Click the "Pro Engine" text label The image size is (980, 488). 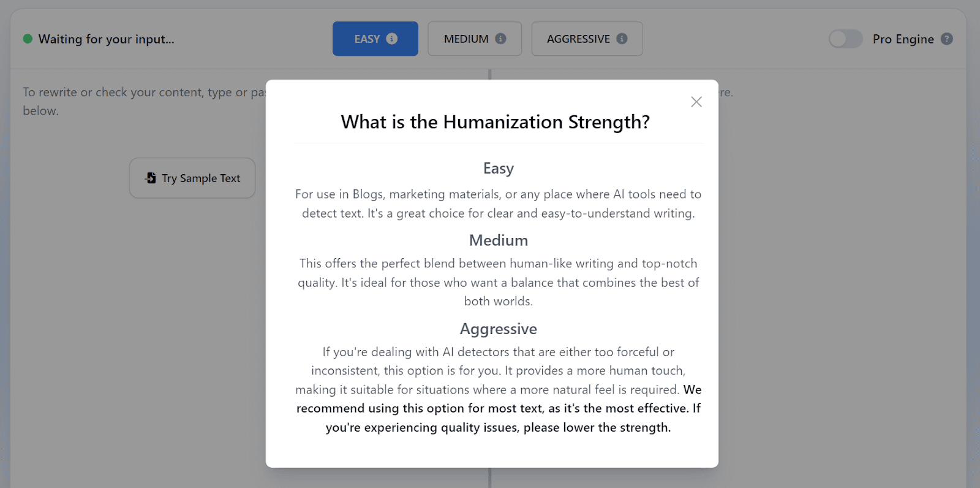[x=903, y=39]
